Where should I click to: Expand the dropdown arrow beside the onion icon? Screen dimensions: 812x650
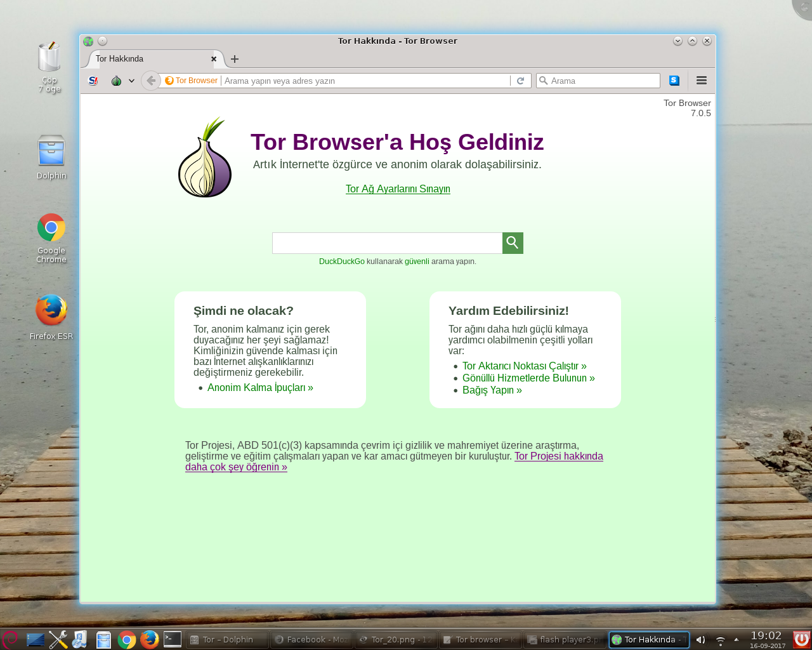(131, 81)
